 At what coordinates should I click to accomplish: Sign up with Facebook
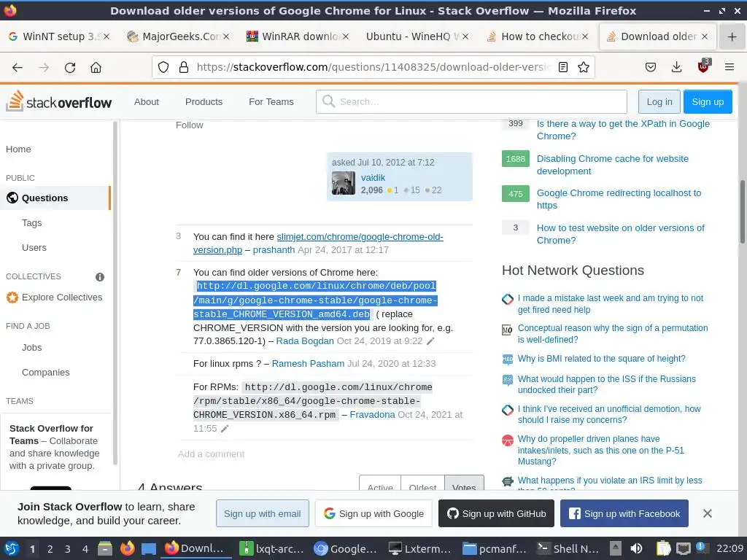pyautogui.click(x=624, y=513)
